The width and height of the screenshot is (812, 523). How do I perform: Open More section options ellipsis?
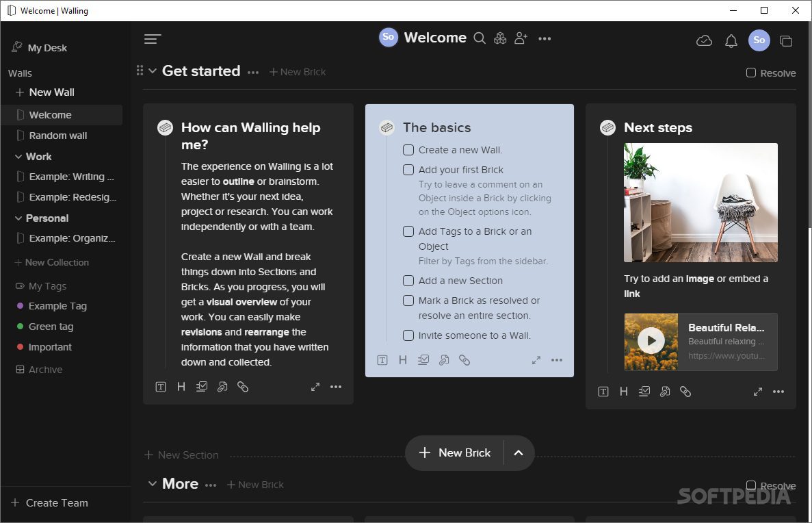[x=210, y=485]
